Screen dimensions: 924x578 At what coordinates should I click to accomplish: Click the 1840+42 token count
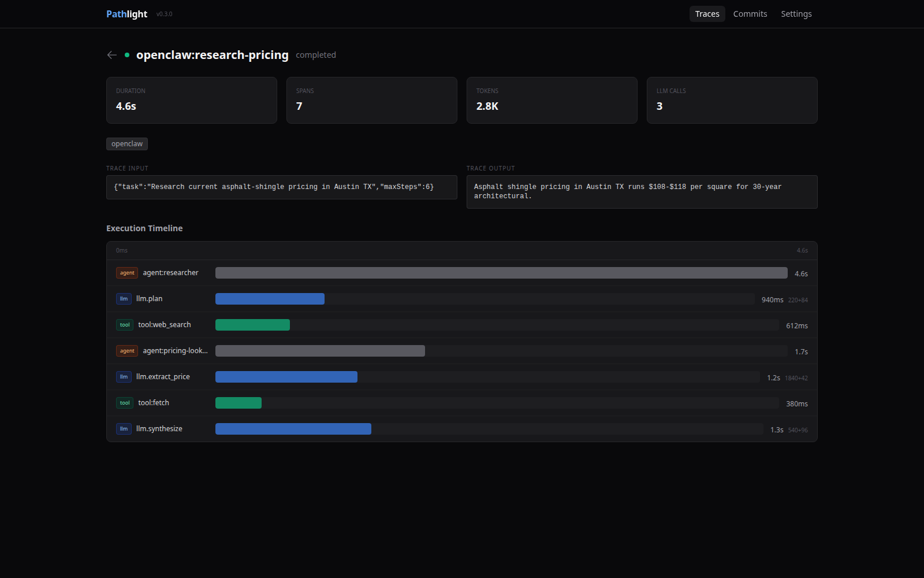tap(796, 379)
